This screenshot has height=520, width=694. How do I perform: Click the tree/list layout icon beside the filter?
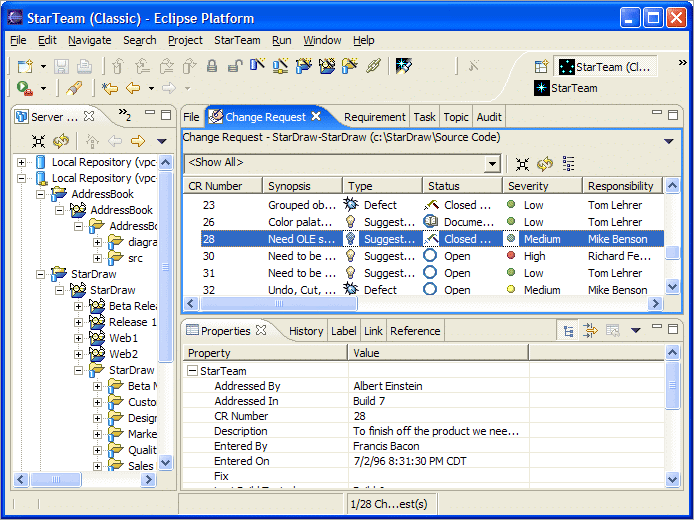pyautogui.click(x=568, y=164)
